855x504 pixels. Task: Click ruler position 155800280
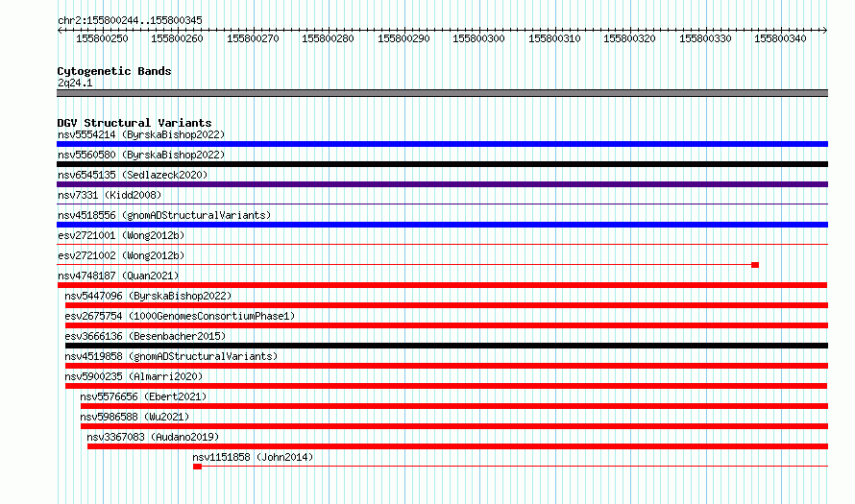coord(329,38)
